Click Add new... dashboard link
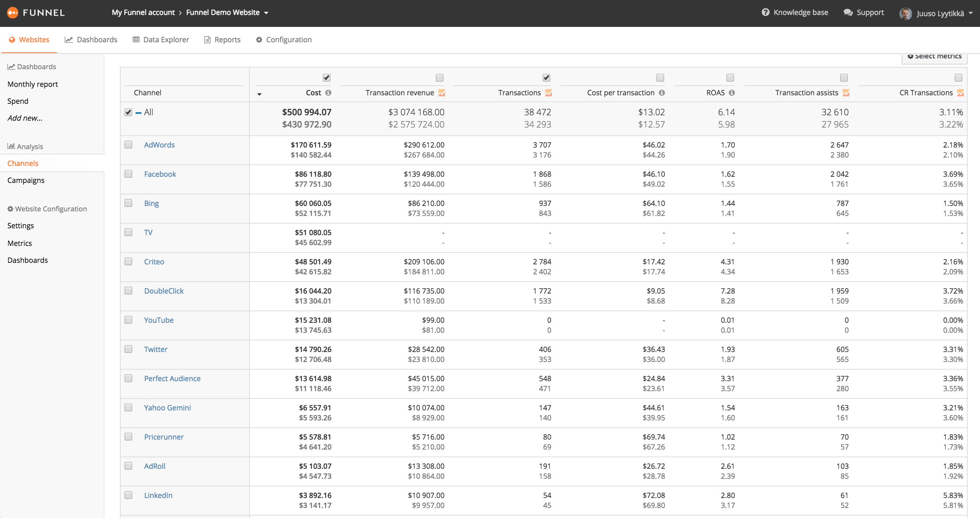Screen dimensions: 980x518 (25, 118)
